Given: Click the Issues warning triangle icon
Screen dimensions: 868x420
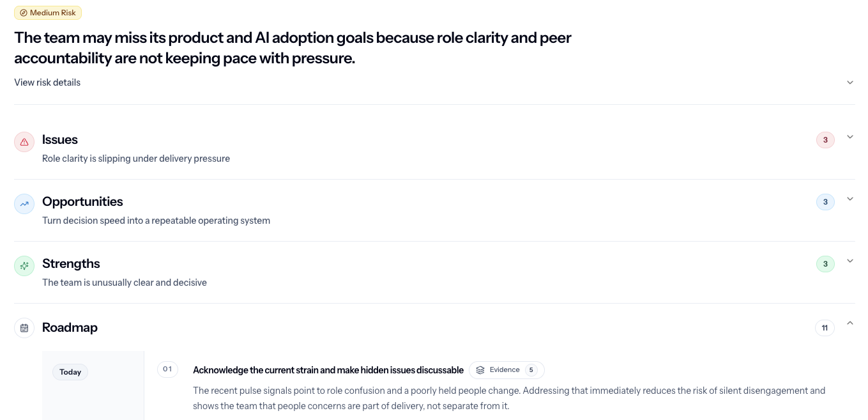Looking at the screenshot, I should pyautogui.click(x=24, y=142).
